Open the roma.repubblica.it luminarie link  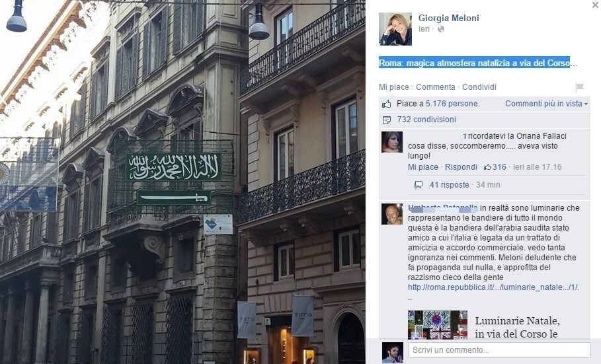click(x=493, y=287)
